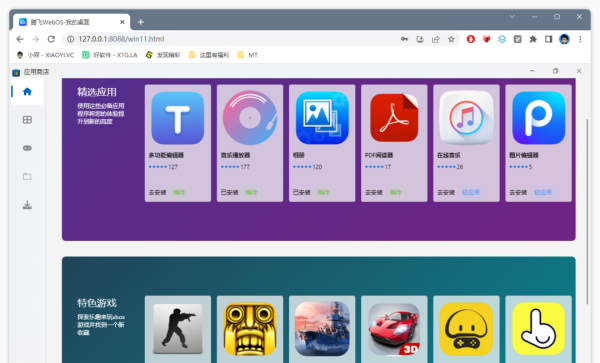
Task: Open the Home icon in store sidebar
Action: coord(27,92)
